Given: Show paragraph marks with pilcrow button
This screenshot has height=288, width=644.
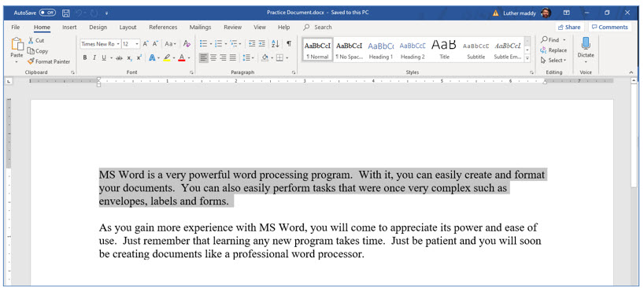Looking at the screenshot, I should (289, 43).
